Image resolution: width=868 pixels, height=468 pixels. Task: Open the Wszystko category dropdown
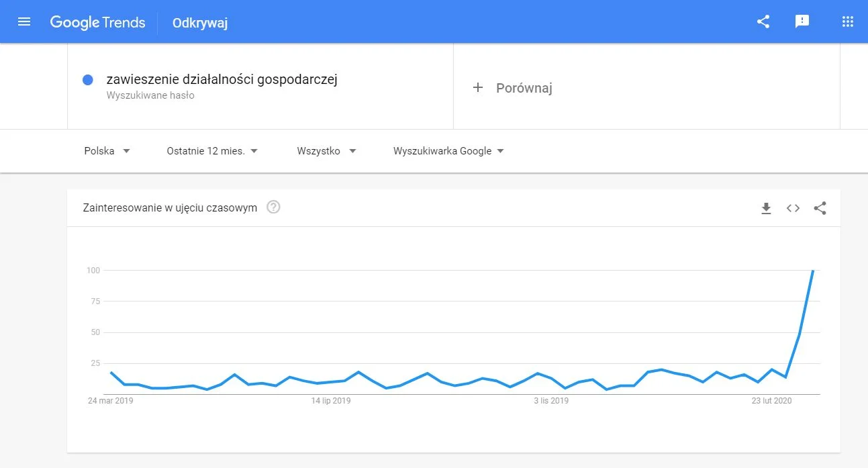pyautogui.click(x=326, y=151)
